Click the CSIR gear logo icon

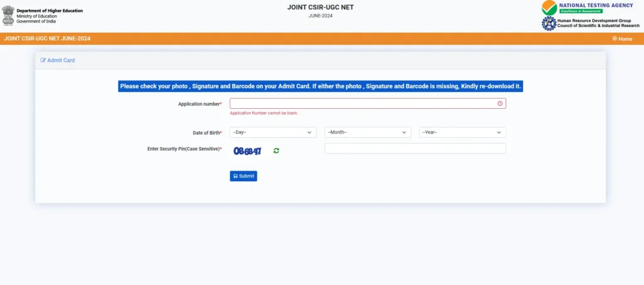click(548, 23)
